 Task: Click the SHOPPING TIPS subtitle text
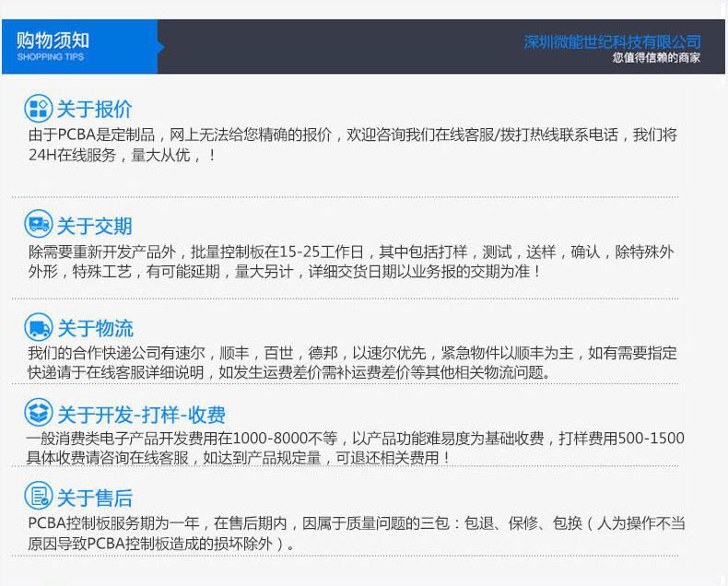50,57
